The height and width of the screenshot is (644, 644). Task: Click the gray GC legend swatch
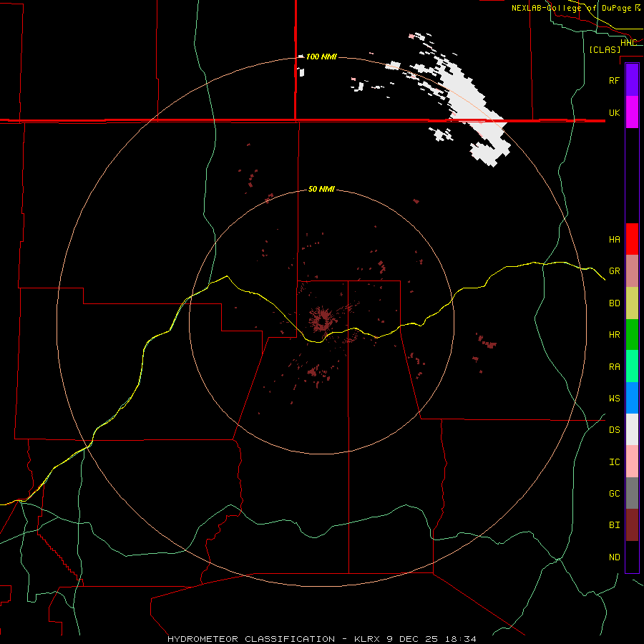coord(632,493)
